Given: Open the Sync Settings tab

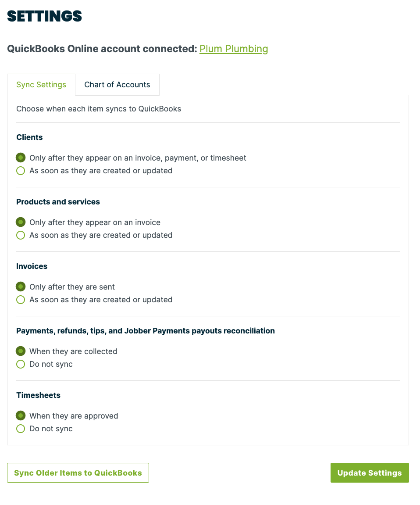Looking at the screenshot, I should pyautogui.click(x=41, y=85).
